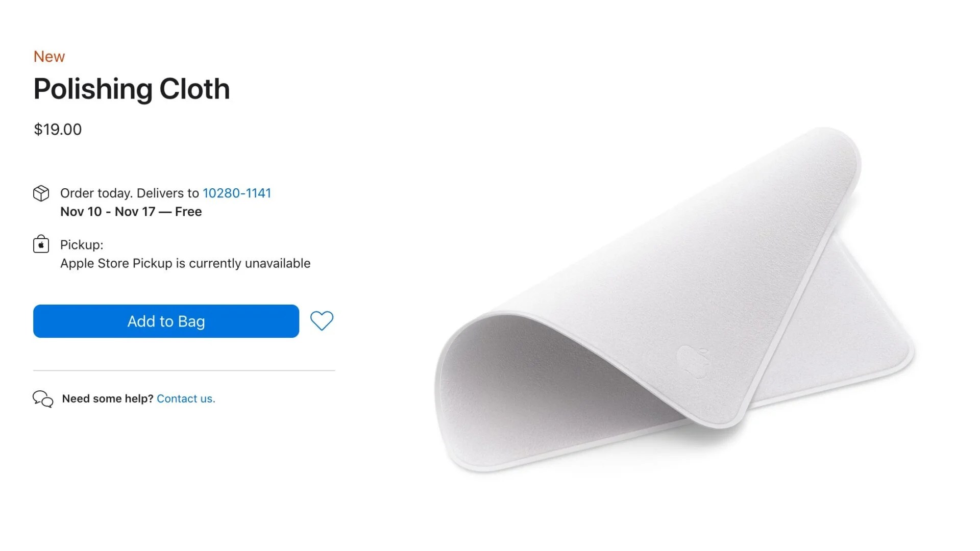Click the chat bubbles help icon
Screen dimensions: 980x551
point(43,399)
